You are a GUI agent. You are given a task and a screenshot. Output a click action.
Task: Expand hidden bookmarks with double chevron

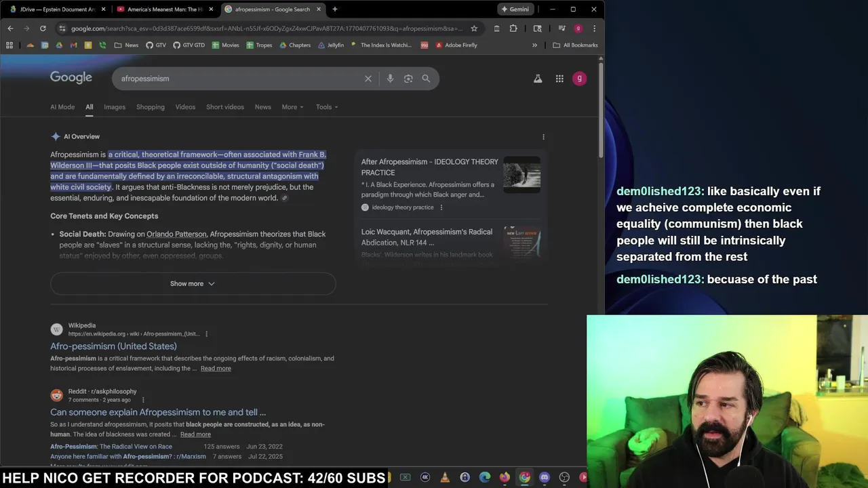[534, 45]
